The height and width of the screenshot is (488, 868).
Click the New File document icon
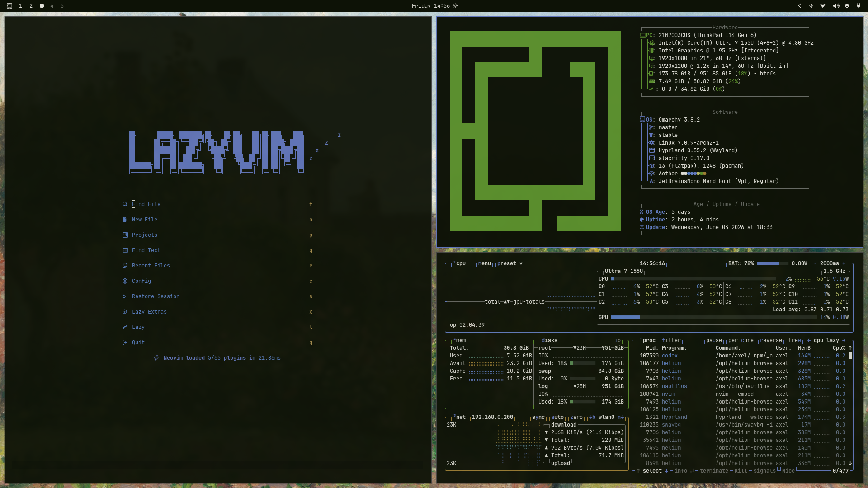124,220
